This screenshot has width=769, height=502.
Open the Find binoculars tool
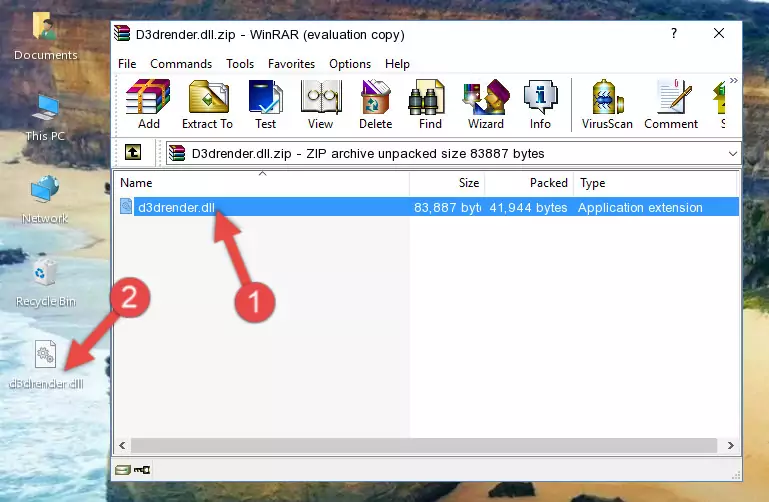click(430, 104)
